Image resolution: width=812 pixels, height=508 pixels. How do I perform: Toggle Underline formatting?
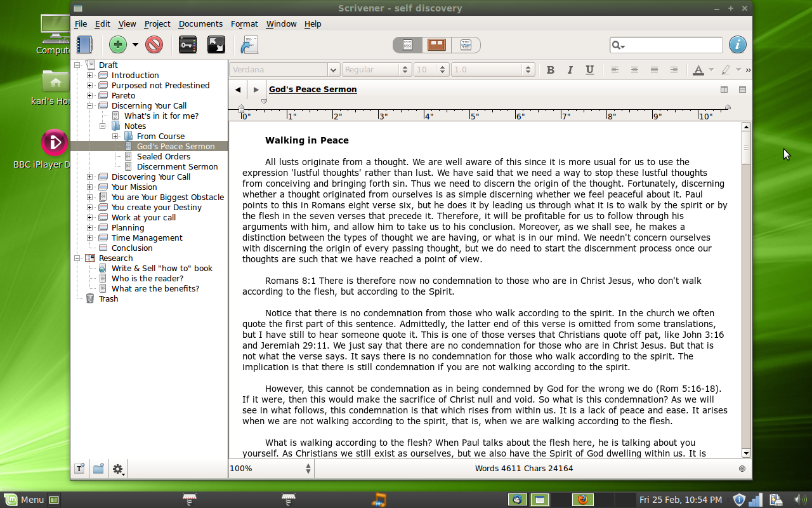click(x=589, y=70)
